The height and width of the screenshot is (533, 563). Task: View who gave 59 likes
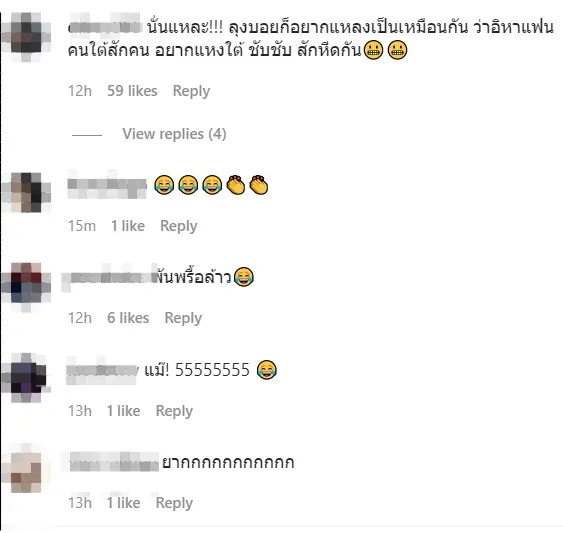tap(132, 91)
